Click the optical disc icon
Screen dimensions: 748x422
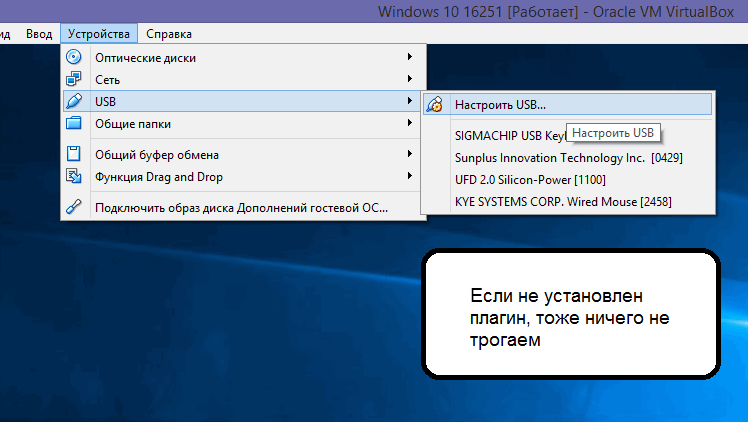pyautogui.click(x=73, y=57)
